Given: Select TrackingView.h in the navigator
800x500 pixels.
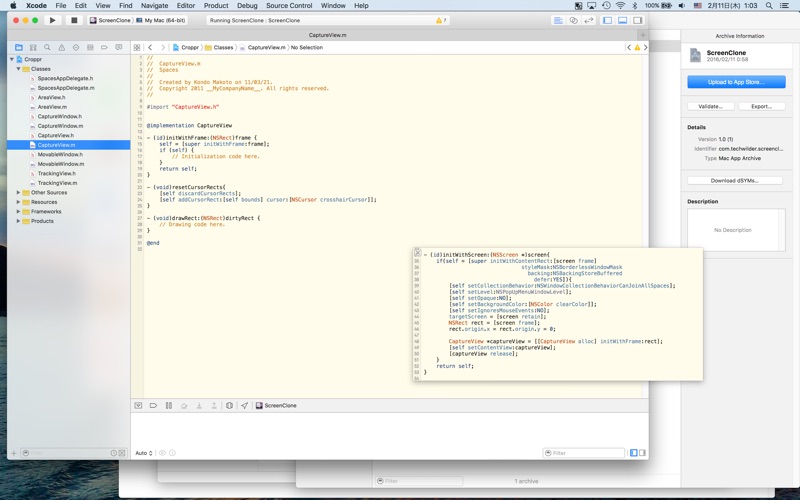Looking at the screenshot, I should tap(56, 173).
